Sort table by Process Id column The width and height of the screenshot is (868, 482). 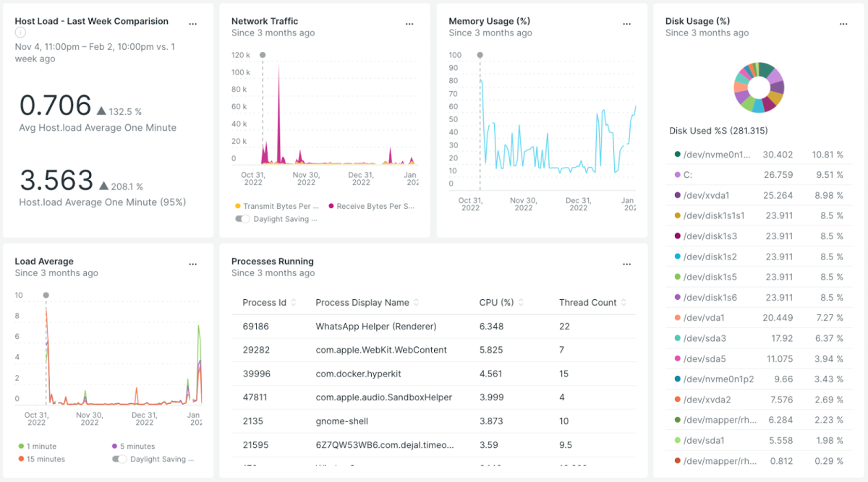(x=265, y=303)
